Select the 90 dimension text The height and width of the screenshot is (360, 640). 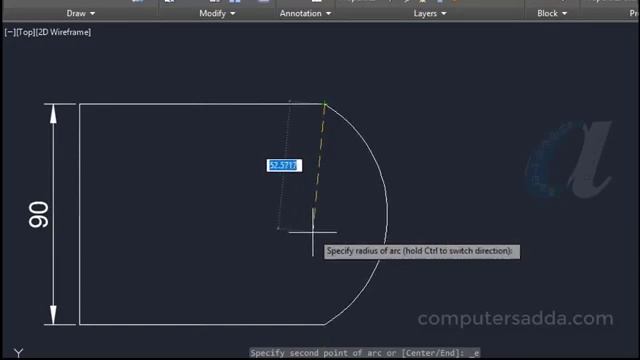pyautogui.click(x=38, y=214)
